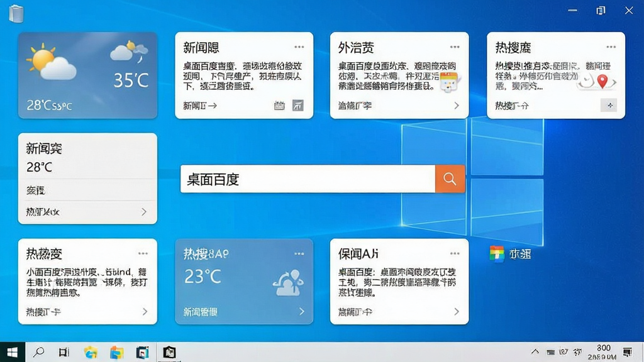Click the 保闻AJi card heading
Screen dimensions: 644x362
tap(358, 254)
